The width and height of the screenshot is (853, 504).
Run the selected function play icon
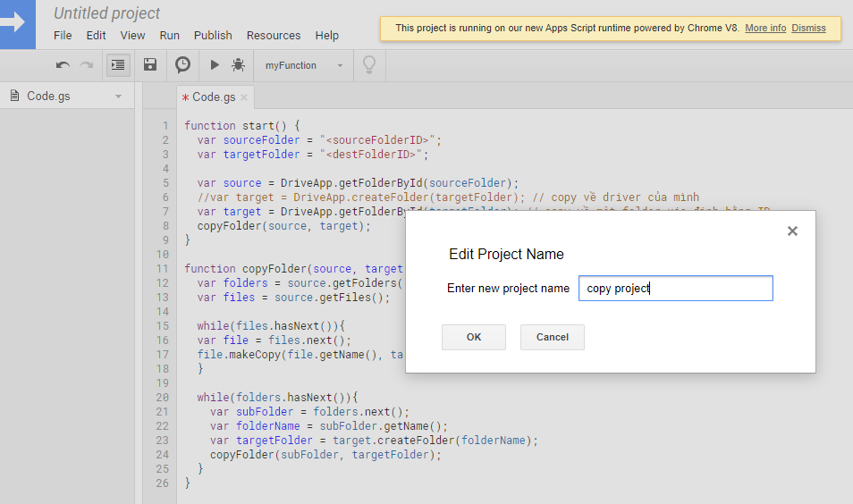click(215, 65)
